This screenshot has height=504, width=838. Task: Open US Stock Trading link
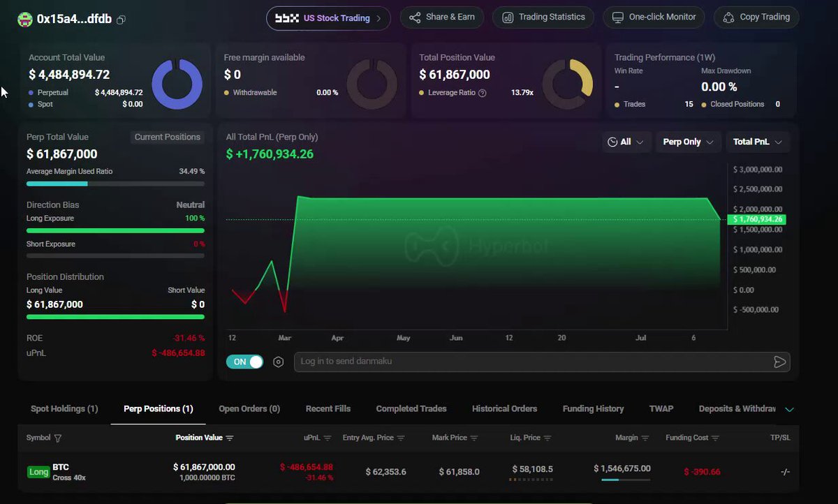[329, 18]
